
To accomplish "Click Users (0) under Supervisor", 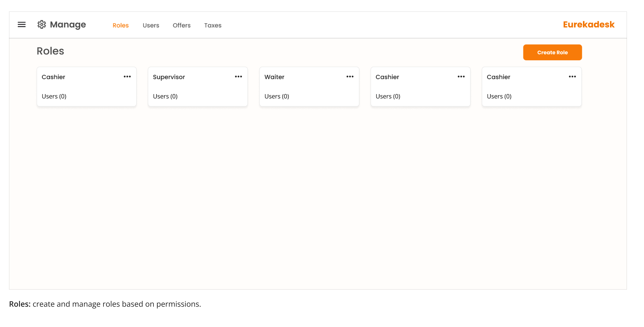I will click(x=165, y=96).
